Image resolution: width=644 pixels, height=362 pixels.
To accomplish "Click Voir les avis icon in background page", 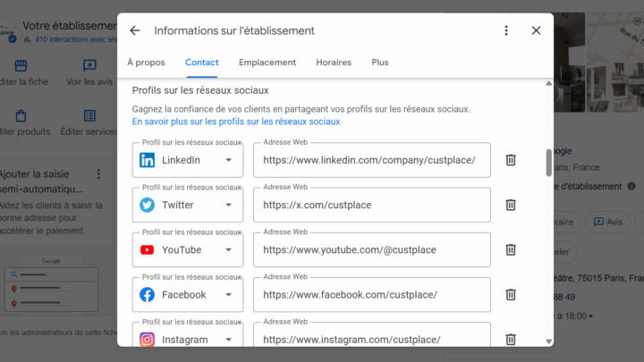I will point(89,65).
